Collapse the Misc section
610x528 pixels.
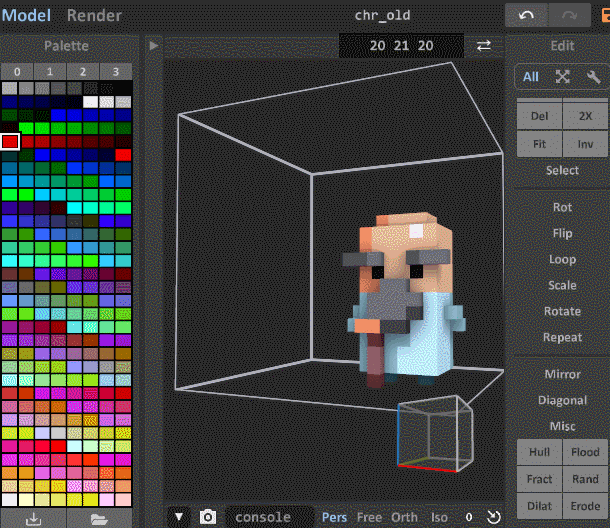(562, 426)
